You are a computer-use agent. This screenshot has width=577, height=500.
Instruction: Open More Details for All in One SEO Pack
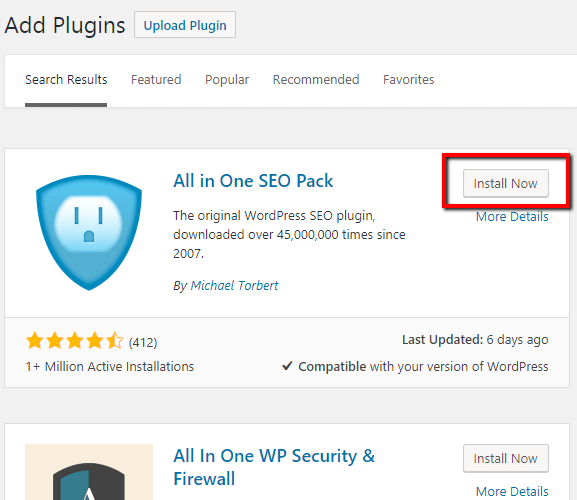pyautogui.click(x=512, y=217)
